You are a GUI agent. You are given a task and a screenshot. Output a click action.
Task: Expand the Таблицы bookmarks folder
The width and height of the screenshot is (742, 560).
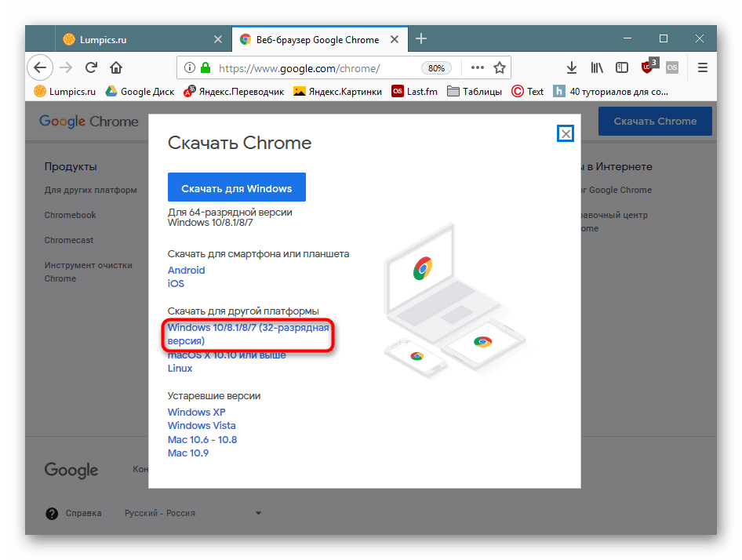click(x=475, y=91)
